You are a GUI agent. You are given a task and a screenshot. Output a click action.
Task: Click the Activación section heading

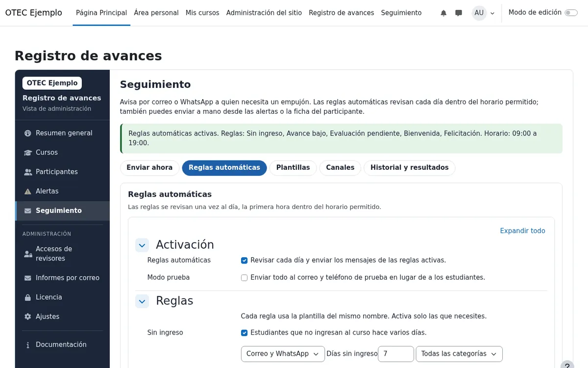pos(185,245)
